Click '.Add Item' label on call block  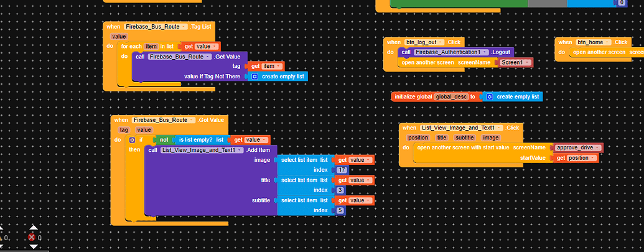(x=258, y=150)
